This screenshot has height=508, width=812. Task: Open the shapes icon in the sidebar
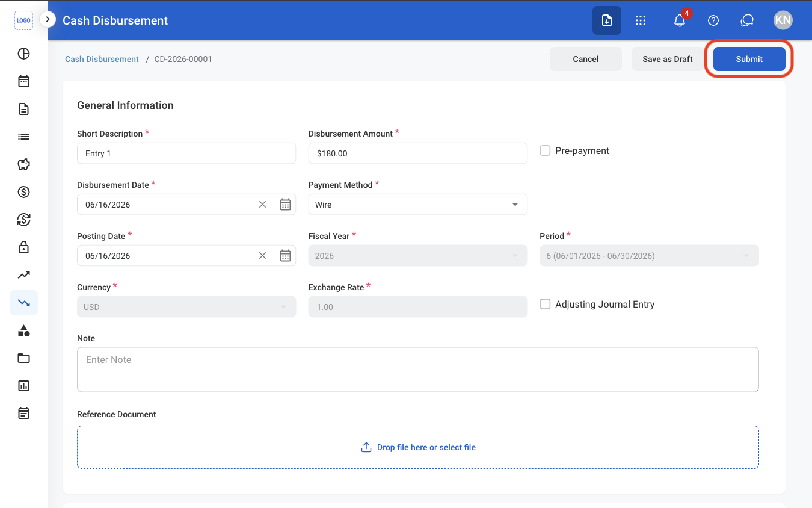click(x=23, y=330)
